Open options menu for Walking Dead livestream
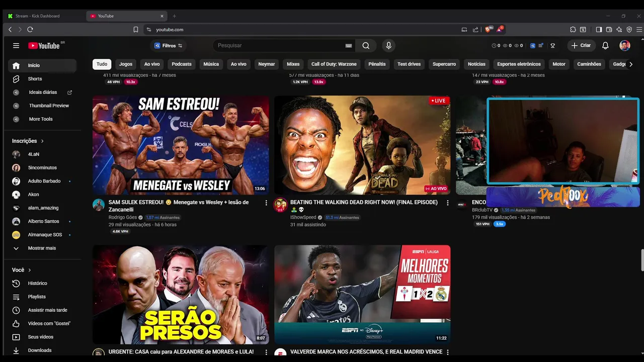Viewport: 644px width, 362px height. tap(448, 203)
